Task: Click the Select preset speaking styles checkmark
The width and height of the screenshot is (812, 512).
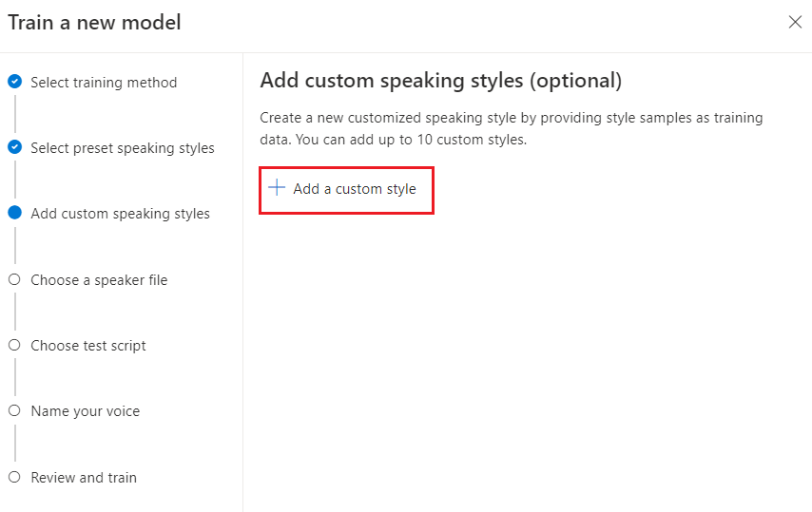Action: [x=14, y=148]
